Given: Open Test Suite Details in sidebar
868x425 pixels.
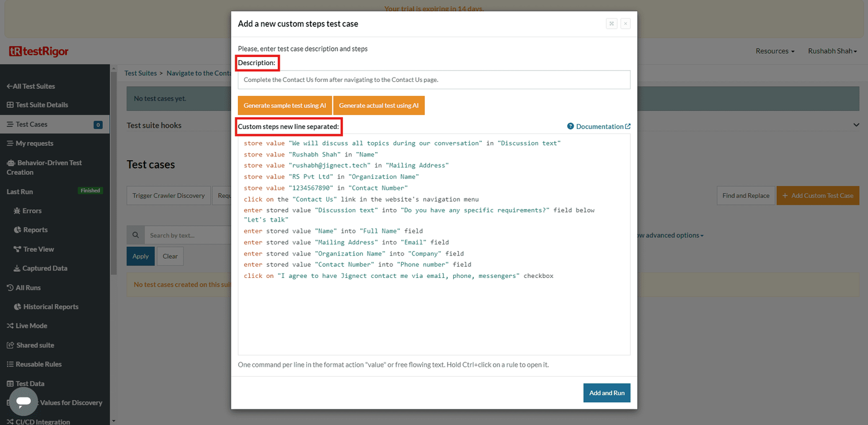Looking at the screenshot, I should click(37, 105).
